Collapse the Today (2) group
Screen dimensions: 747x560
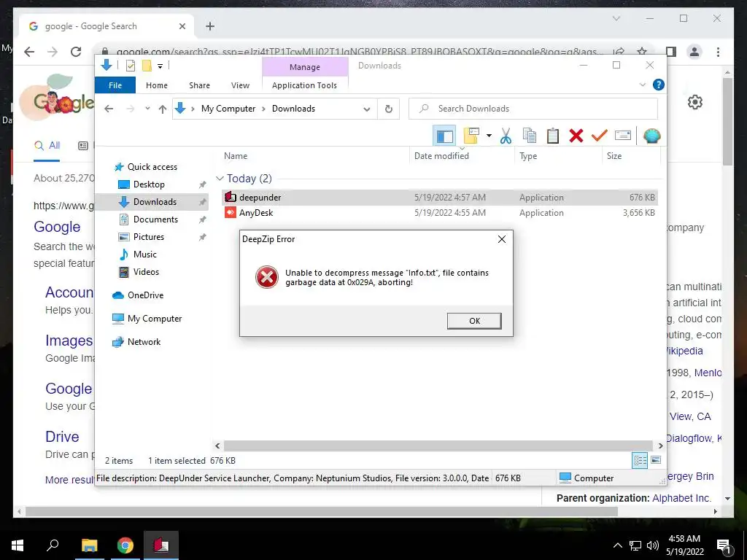pyautogui.click(x=220, y=179)
